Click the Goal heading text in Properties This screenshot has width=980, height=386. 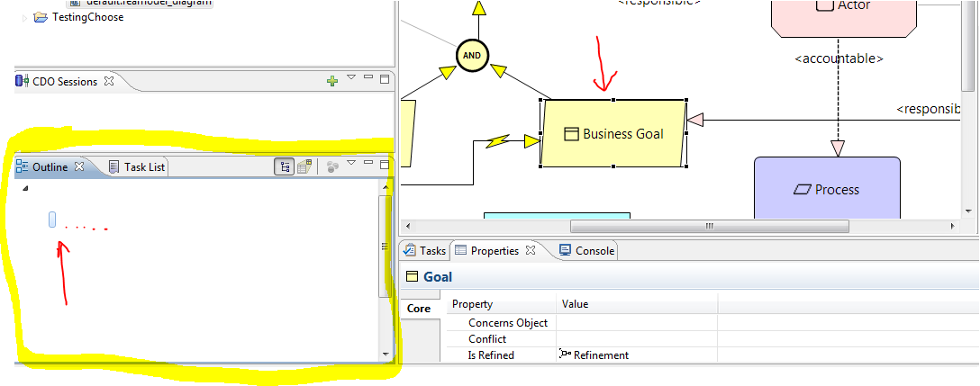pyautogui.click(x=438, y=277)
